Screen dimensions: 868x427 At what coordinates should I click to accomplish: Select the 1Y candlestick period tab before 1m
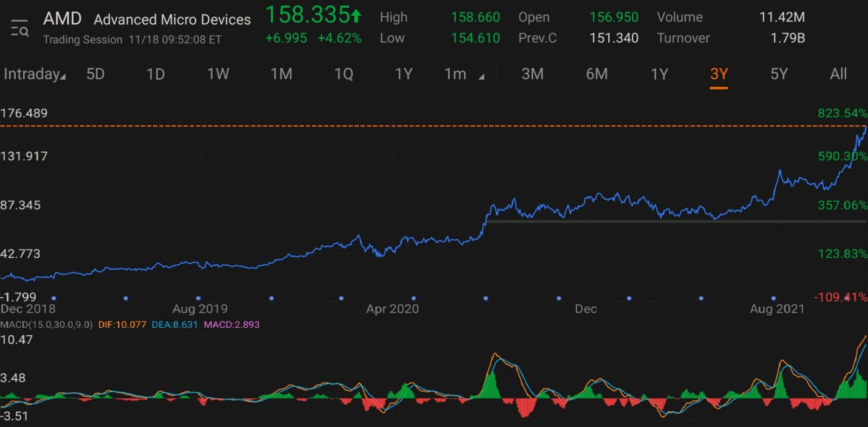(x=404, y=74)
